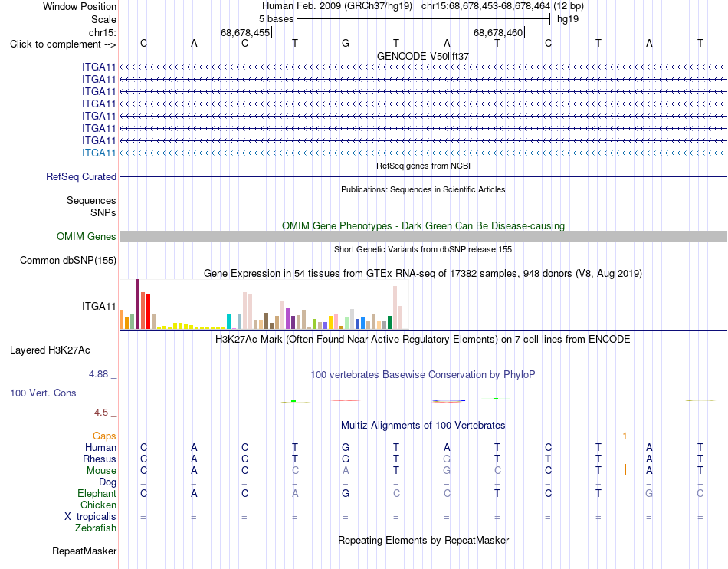Click the gray OMIM Genes item bar
Viewport: 728px width, 569px height.
tap(423, 236)
